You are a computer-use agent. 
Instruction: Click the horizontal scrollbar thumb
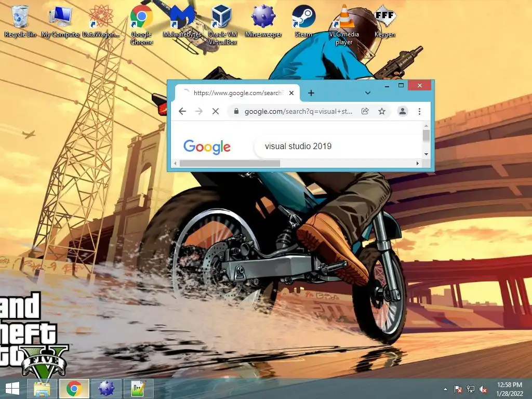(230, 164)
